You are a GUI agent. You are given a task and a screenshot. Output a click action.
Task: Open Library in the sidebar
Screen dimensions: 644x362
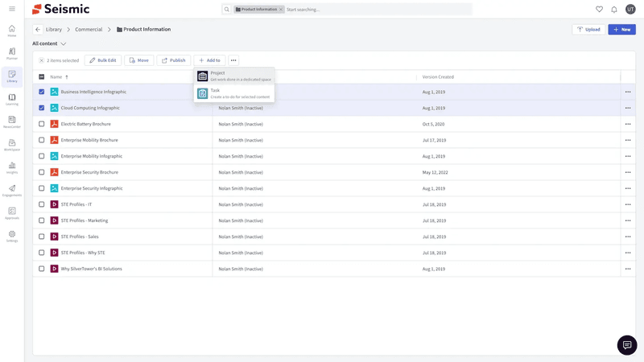tap(12, 76)
